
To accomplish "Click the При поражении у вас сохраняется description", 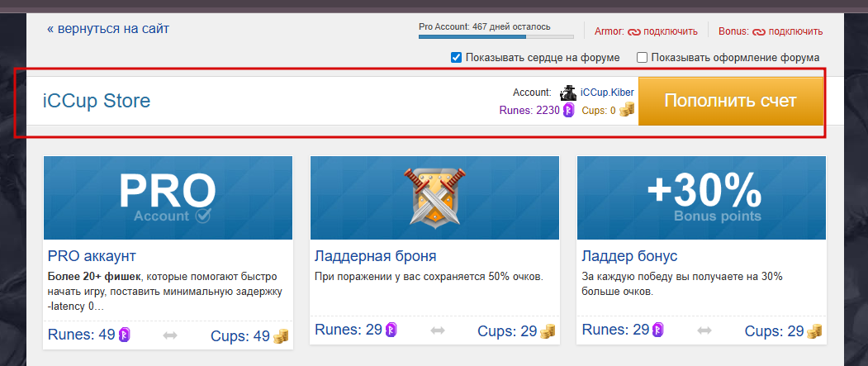I will 429,276.
